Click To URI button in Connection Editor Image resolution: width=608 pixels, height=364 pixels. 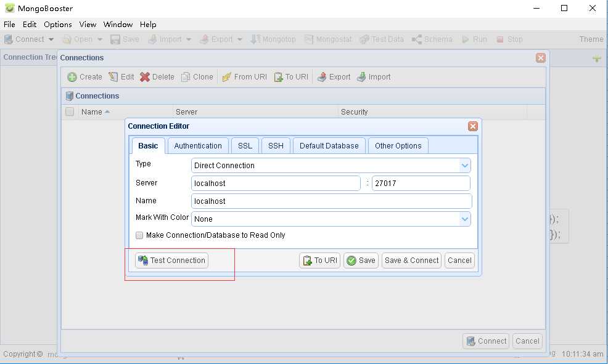[320, 261]
